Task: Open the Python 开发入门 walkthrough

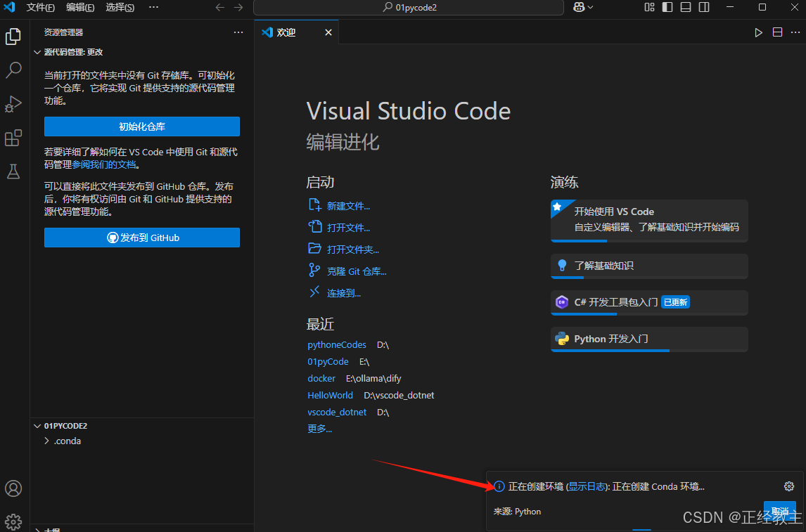Action: 649,339
